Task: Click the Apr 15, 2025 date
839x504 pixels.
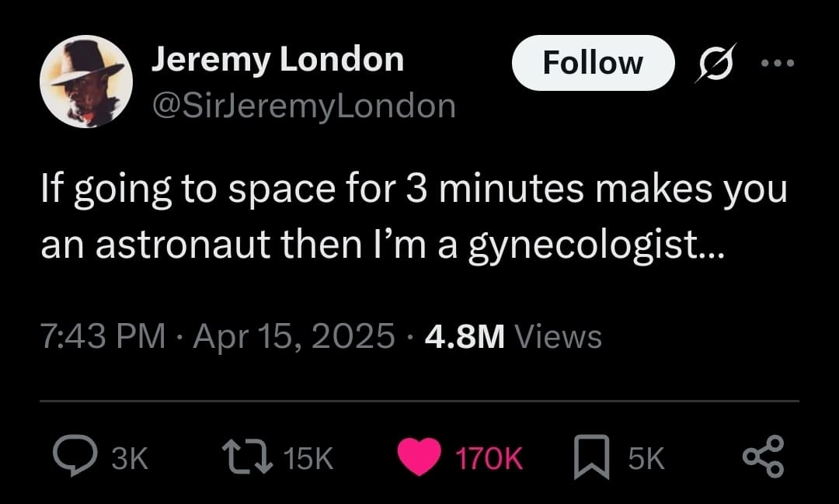Action: pyautogui.click(x=293, y=336)
